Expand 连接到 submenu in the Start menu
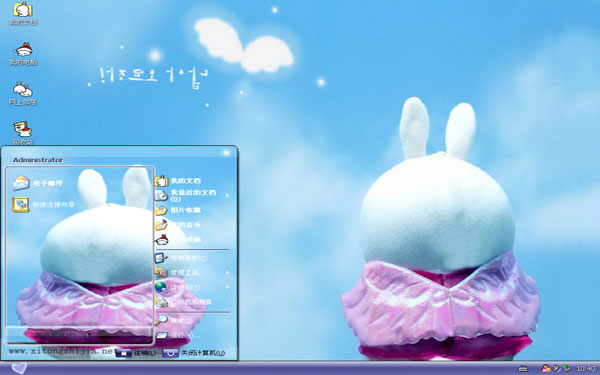 point(192,287)
